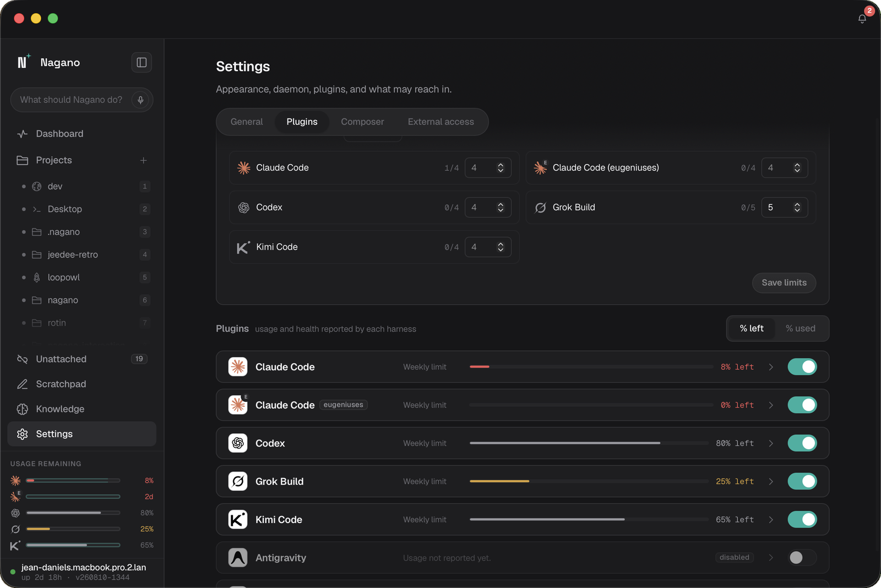Click the Kimi Code plugin list icon

[238, 519]
